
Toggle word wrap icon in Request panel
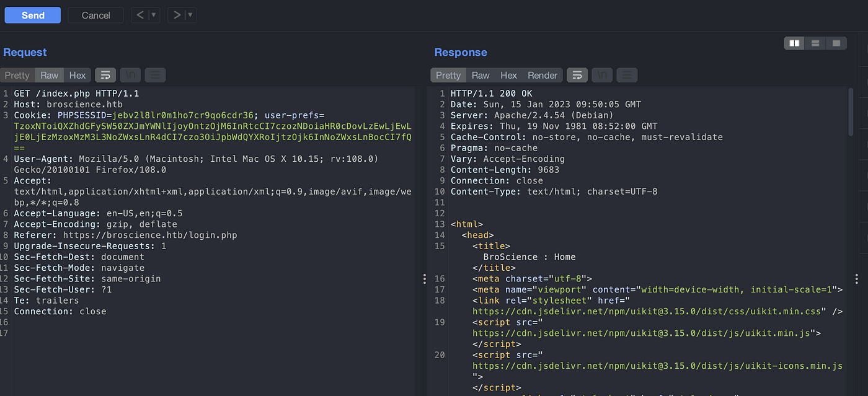coord(105,75)
